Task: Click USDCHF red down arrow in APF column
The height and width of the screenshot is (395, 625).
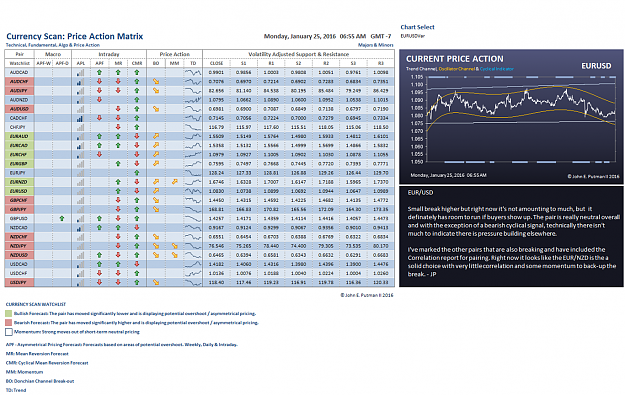Action: (x=99, y=273)
